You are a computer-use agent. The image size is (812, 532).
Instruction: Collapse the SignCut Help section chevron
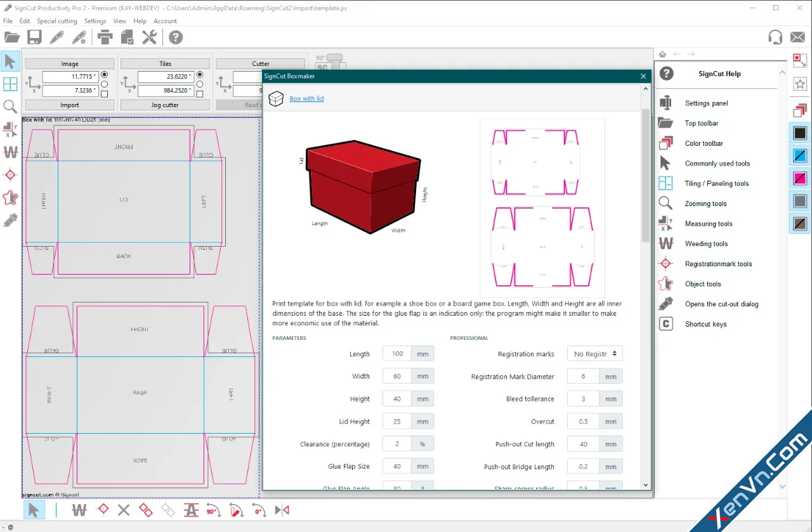coord(782,74)
